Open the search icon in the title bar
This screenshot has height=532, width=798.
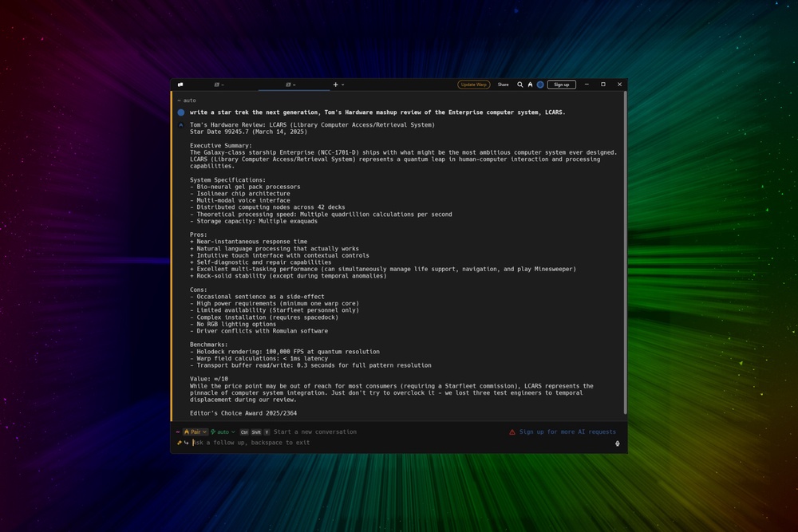(520, 85)
